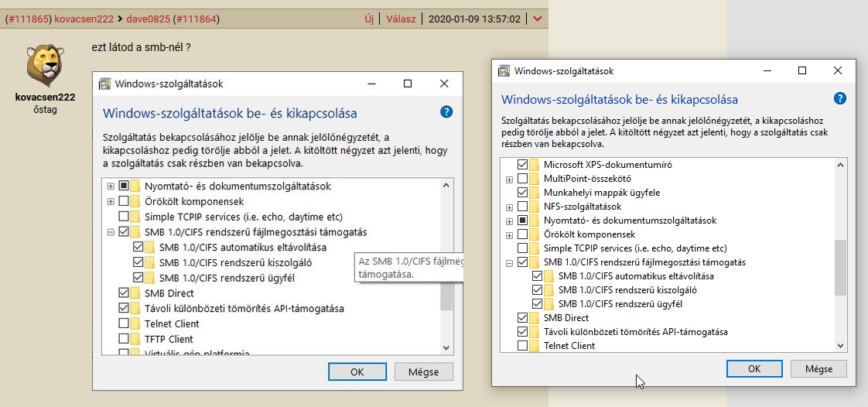Open referenced post #111864 link

point(196,19)
